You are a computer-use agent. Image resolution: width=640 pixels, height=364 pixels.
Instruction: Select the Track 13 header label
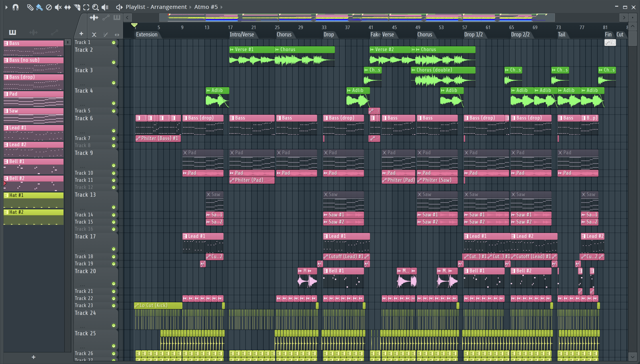pos(85,195)
